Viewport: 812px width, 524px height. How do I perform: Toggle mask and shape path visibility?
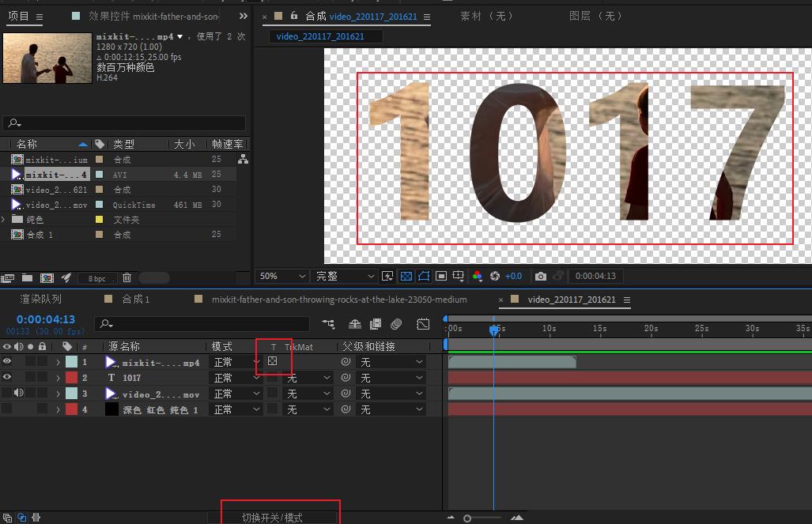point(424,276)
